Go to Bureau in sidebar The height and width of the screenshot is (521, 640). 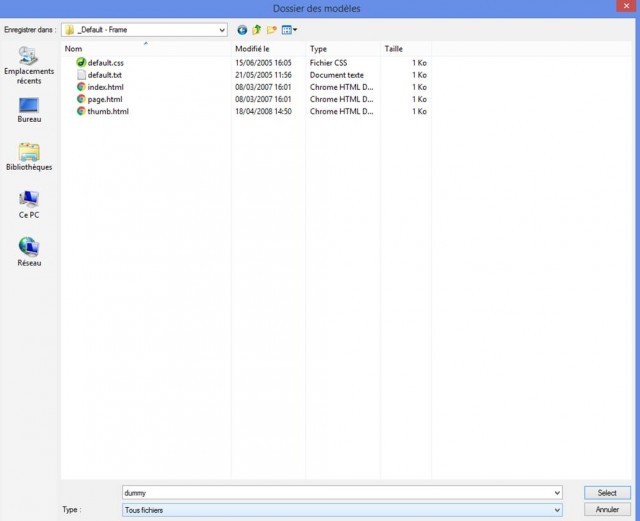[x=29, y=110]
